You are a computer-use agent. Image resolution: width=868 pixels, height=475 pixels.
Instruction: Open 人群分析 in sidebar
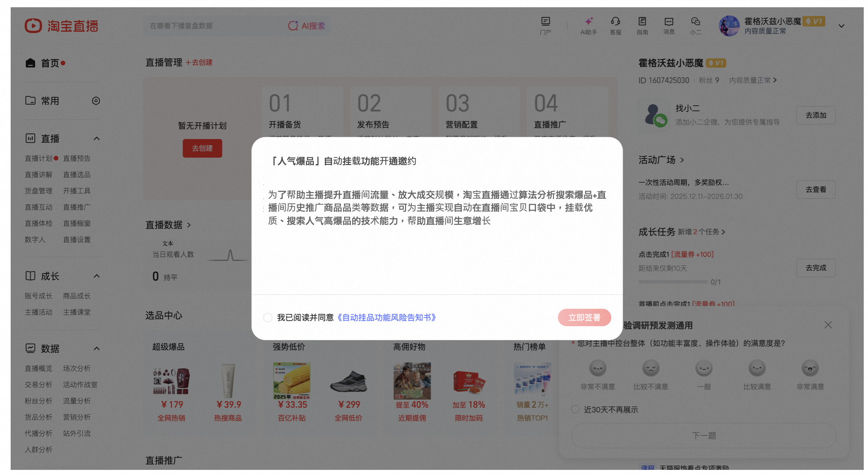[38, 449]
